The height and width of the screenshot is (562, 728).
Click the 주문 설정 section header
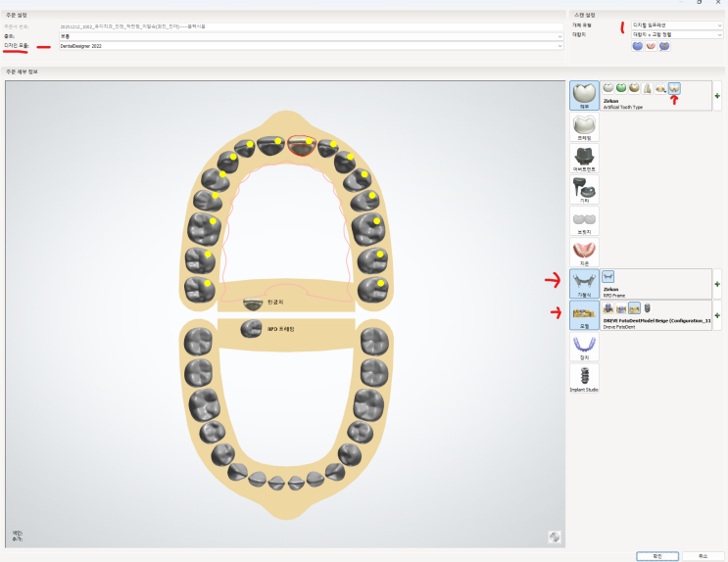[x=17, y=16]
